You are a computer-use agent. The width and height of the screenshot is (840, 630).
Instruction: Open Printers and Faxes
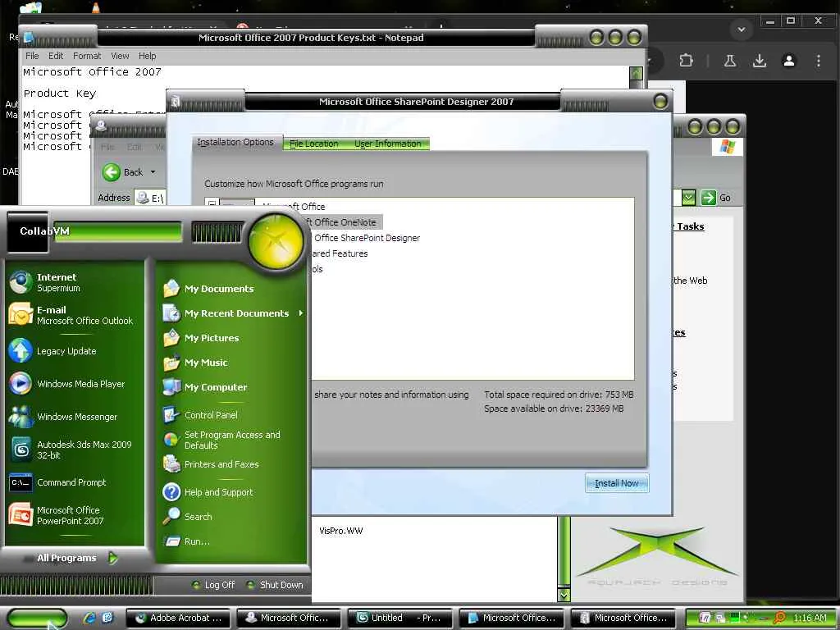(212, 464)
